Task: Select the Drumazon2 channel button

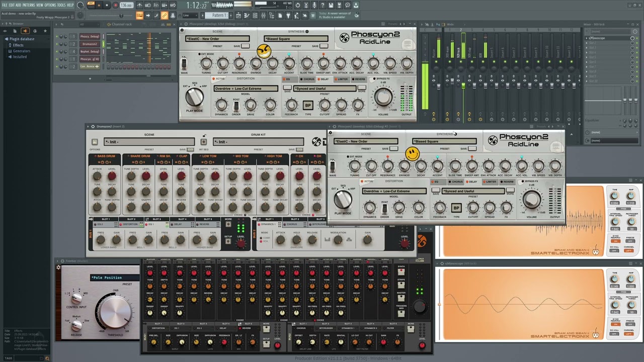Action: pyautogui.click(x=90, y=44)
